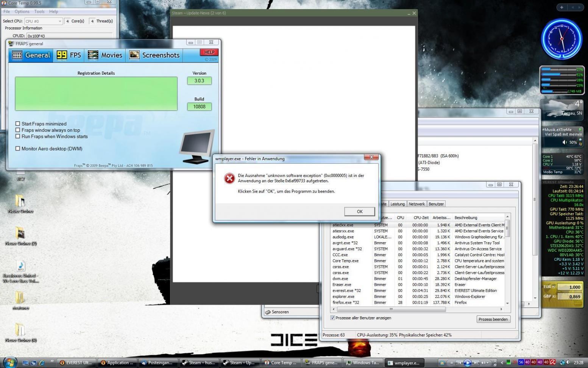588x368 pixels.
Task: Click the GBP currency value field
Action: click(569, 296)
